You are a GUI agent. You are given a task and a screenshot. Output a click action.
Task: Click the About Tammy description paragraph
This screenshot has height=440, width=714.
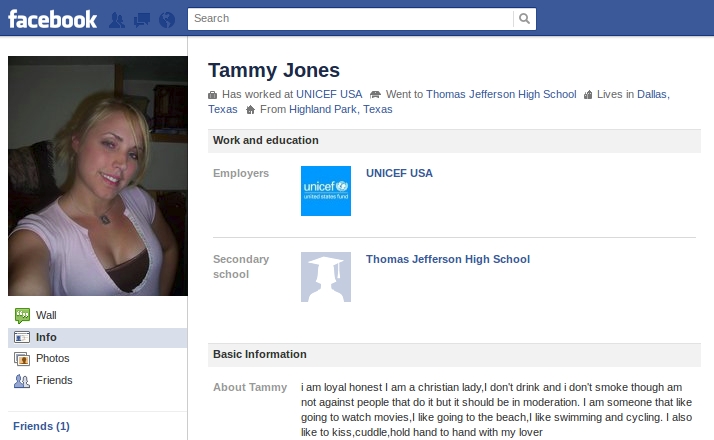click(496, 410)
